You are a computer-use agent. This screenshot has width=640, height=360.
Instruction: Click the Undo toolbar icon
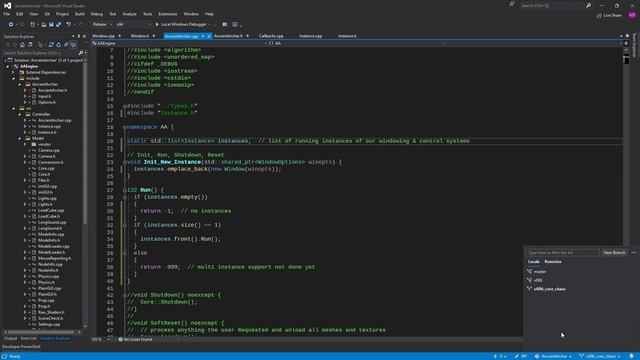(69, 24)
